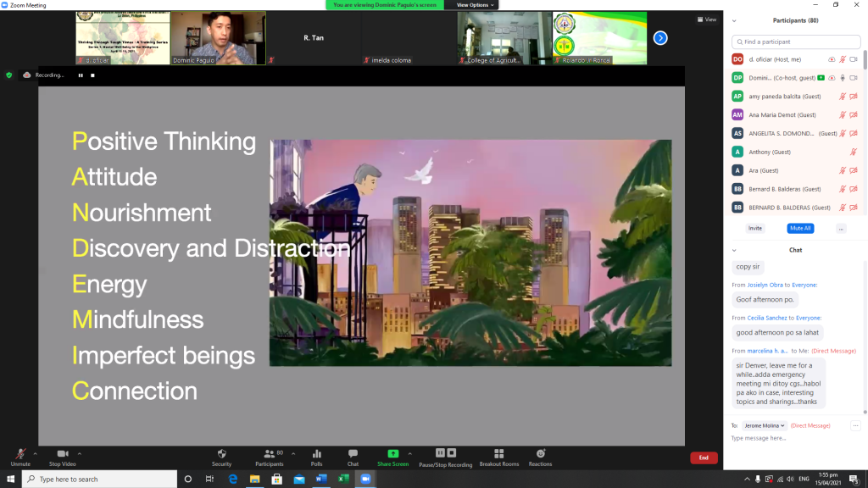This screenshot has height=488, width=868.
Task: Select College of Agriculture video thumbnail
Action: 504,37
